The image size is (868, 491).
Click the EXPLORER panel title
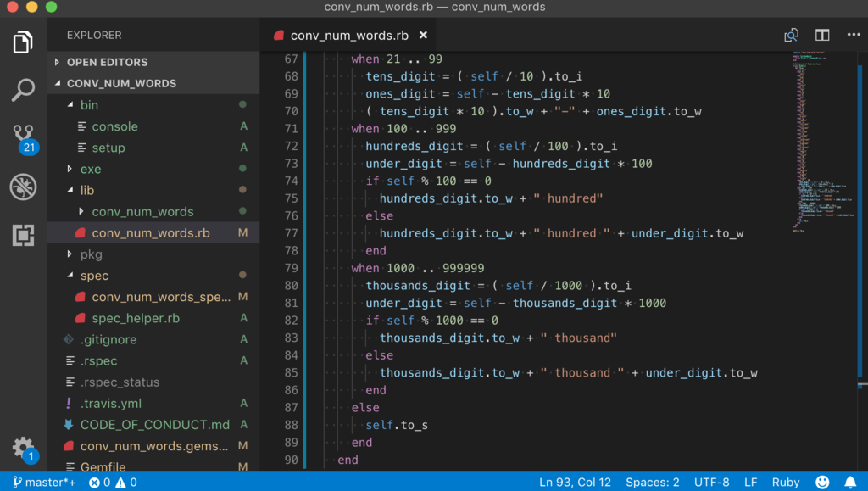click(x=94, y=35)
